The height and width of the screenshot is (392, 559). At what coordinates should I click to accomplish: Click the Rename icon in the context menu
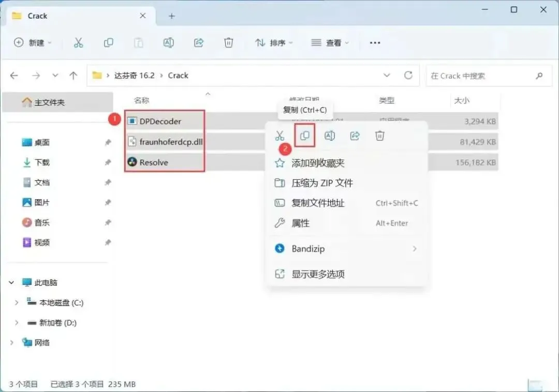point(330,136)
